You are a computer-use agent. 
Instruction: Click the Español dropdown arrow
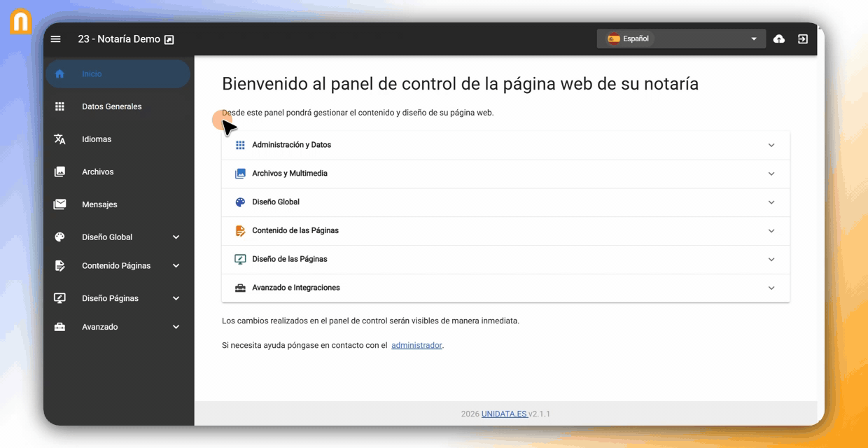(x=754, y=39)
